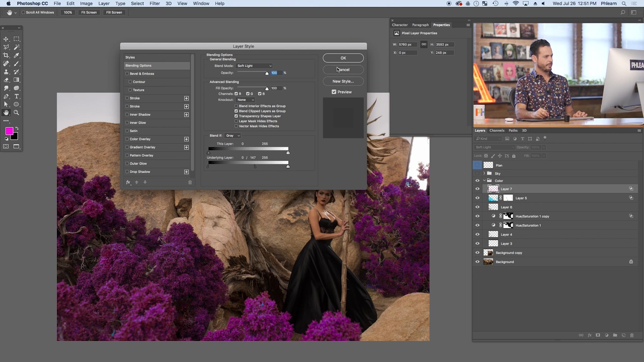
Task: Select the Crop tool
Action: pyautogui.click(x=6, y=55)
